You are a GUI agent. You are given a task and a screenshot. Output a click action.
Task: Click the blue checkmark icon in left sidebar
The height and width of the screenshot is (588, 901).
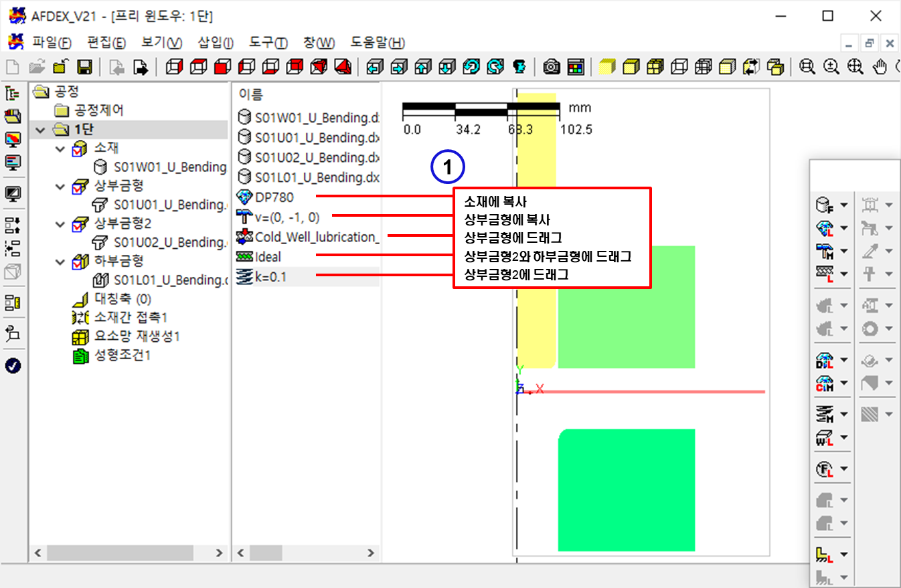point(13,365)
